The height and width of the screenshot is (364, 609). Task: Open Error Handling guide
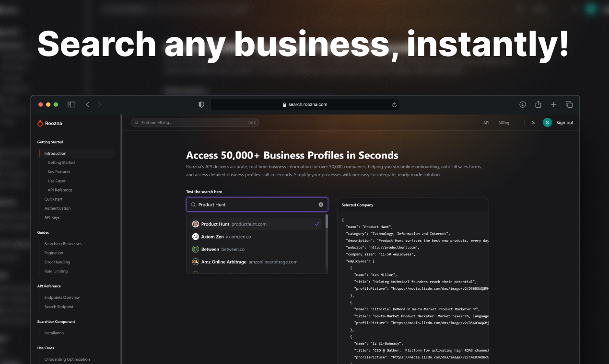click(57, 262)
